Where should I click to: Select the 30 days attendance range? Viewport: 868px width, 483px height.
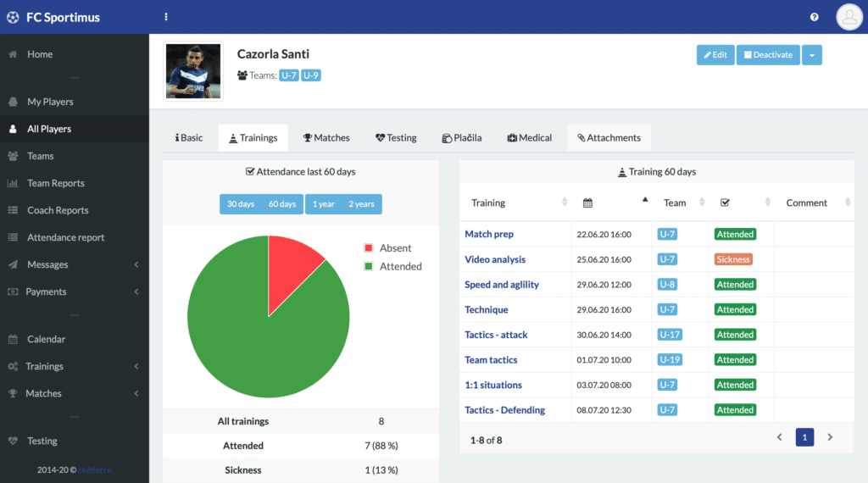(241, 204)
